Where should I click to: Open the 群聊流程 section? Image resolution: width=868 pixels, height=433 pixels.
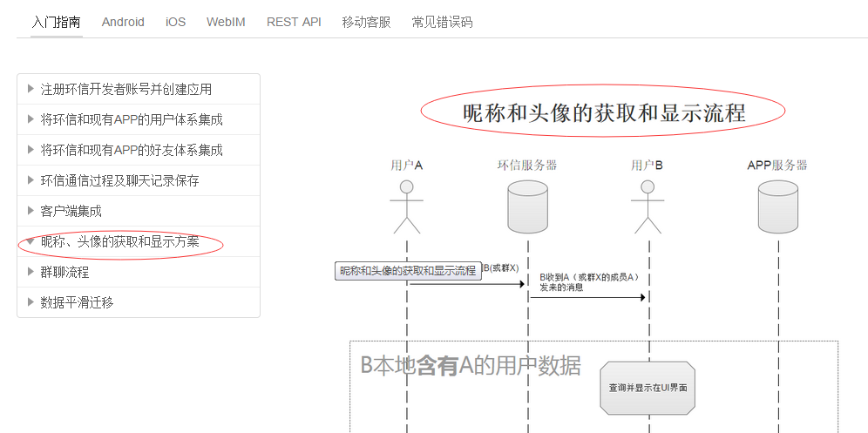pyautogui.click(x=64, y=272)
